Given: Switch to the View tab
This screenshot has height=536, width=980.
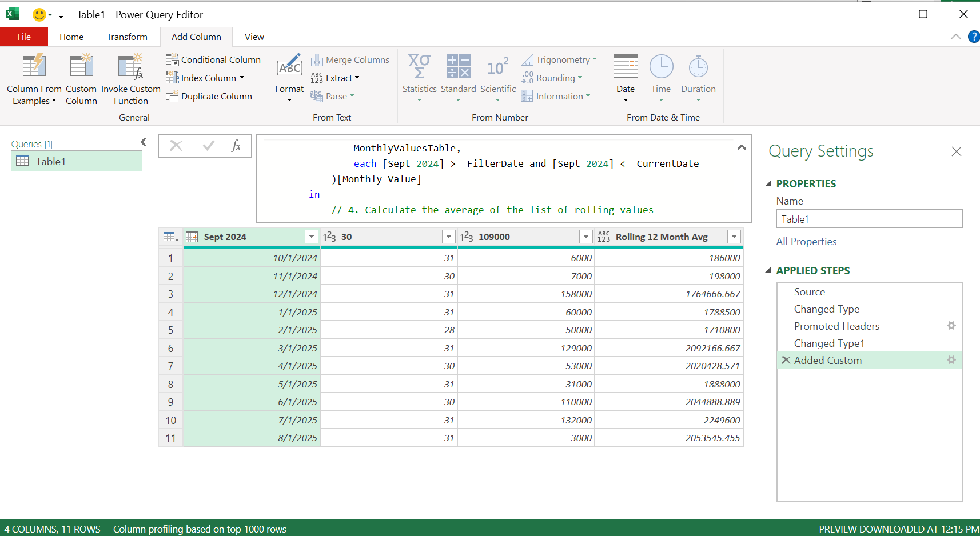Looking at the screenshot, I should click(x=254, y=37).
